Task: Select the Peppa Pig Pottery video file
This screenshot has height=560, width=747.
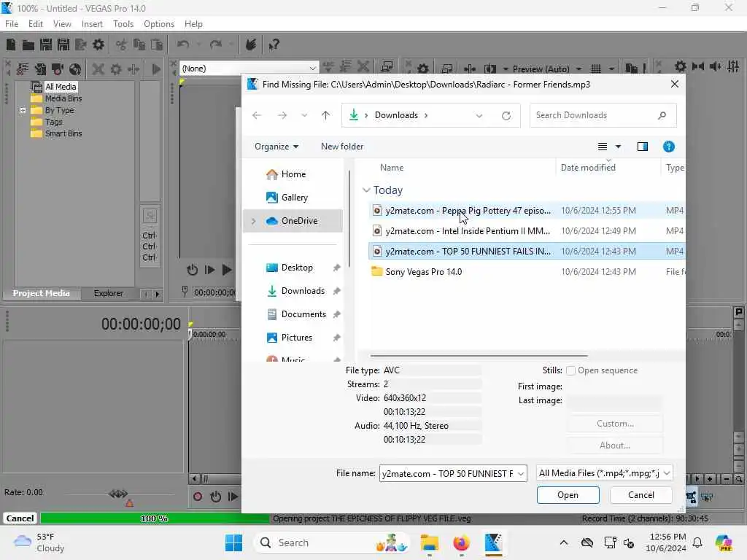Action: click(526, 211)
